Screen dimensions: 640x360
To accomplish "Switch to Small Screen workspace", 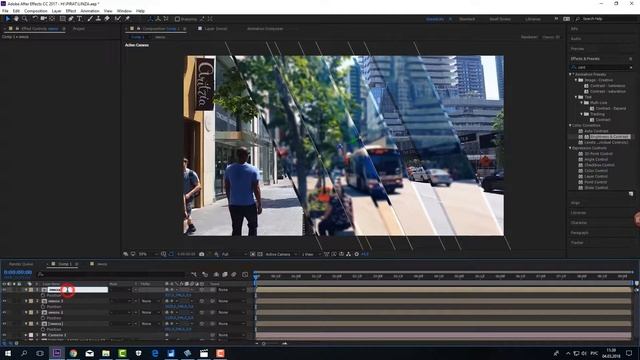I will 500,19.
